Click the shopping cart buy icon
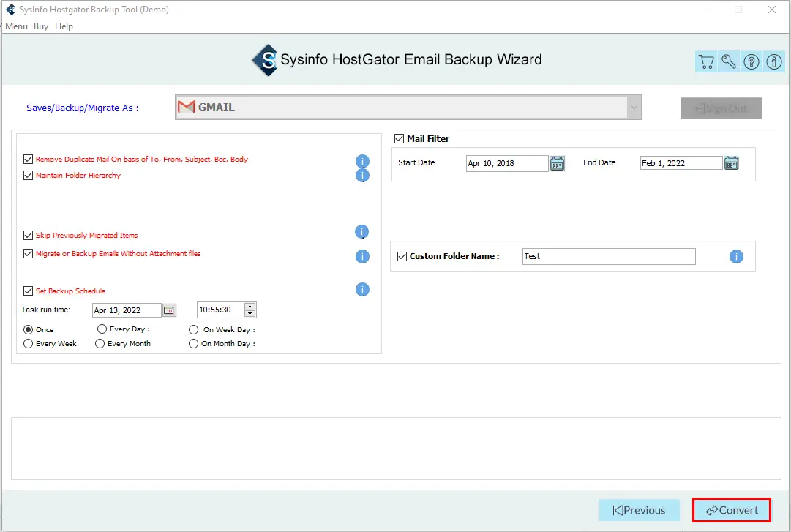Image resolution: width=791 pixels, height=532 pixels. click(705, 62)
